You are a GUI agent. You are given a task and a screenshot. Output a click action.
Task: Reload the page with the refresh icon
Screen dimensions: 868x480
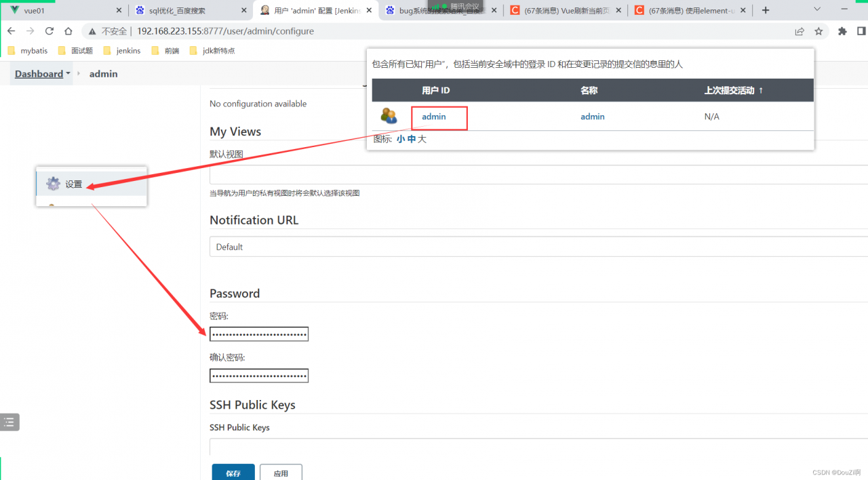(49, 31)
